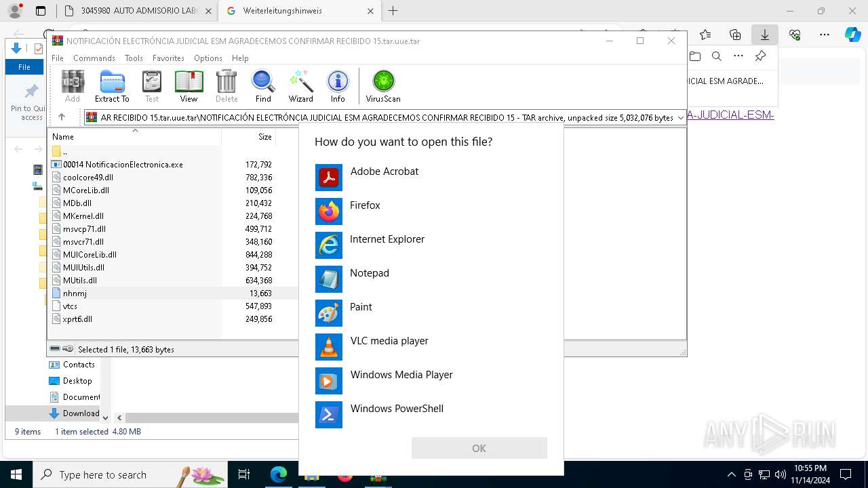868x488 pixels.
Task: Open WinRAR Options menu
Action: (x=208, y=58)
